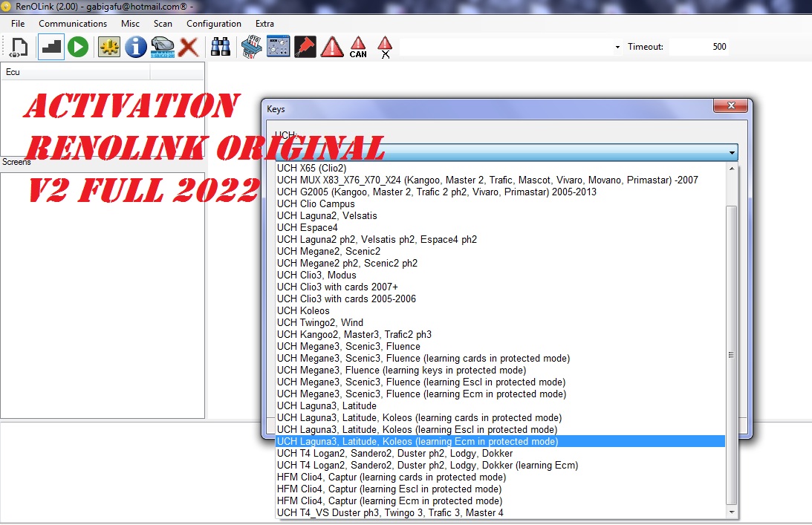Select UCH X65 (Clio2)
Image resolution: width=812 pixels, height=525 pixels.
click(500, 168)
